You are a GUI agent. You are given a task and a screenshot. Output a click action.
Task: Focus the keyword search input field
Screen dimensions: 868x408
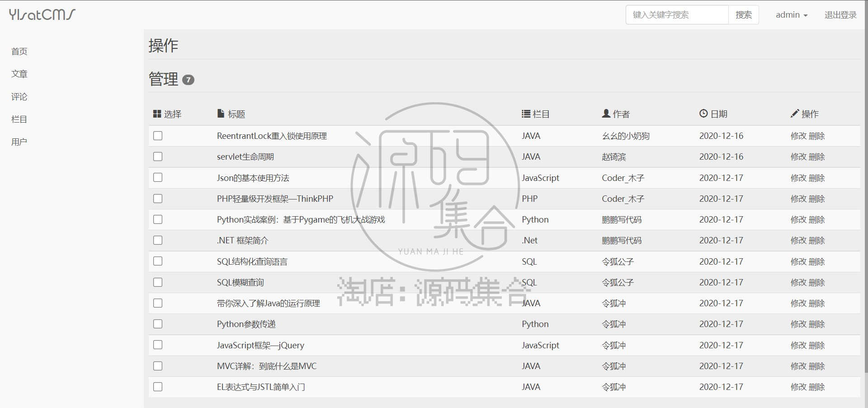click(677, 15)
